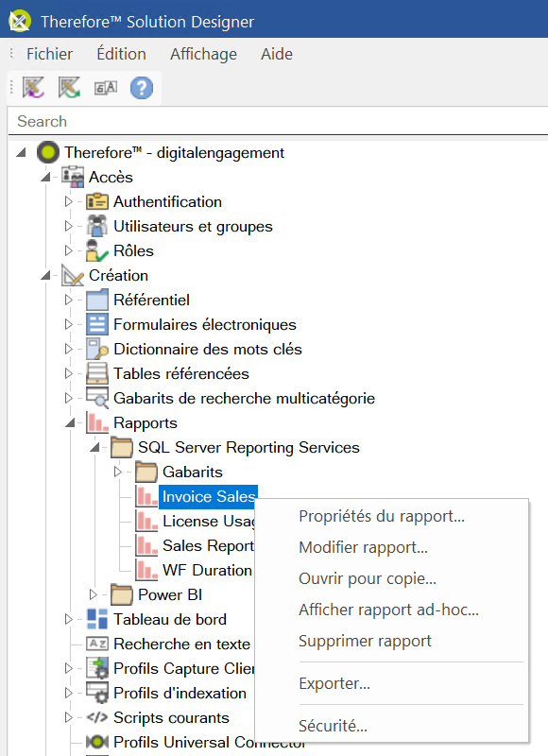
Task: Click the SQL Server Reporting Services folder icon
Action: tap(122, 447)
